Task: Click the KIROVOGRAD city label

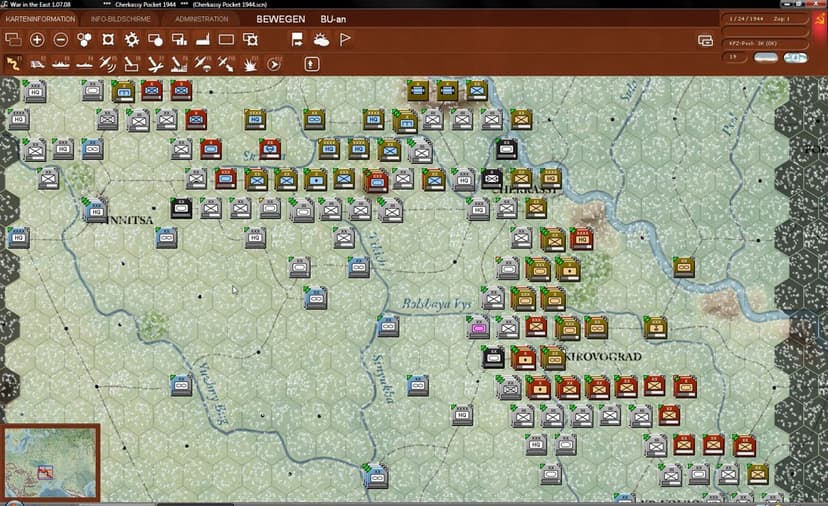Action: pos(604,357)
